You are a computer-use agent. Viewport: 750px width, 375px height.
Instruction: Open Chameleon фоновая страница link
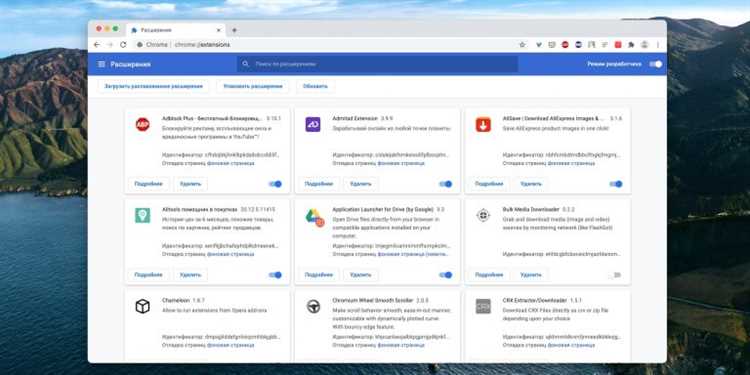click(231, 345)
